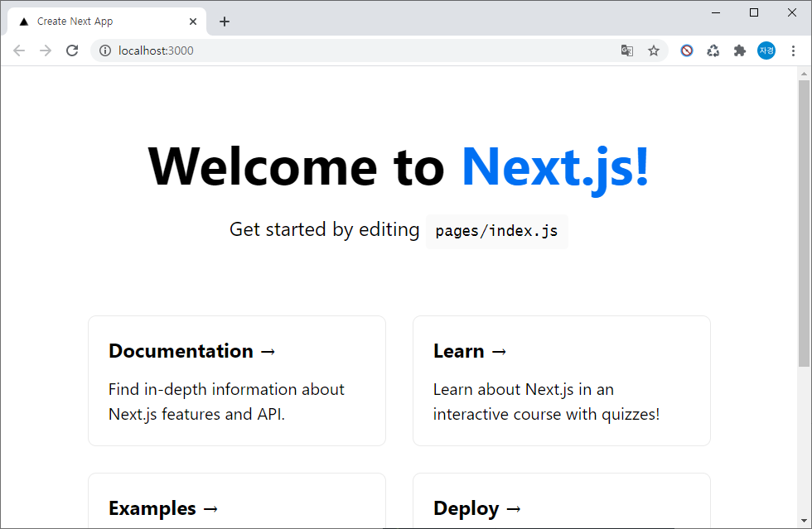Open the recycle-arrows extension icon
The height and width of the screenshot is (529, 812).
(713, 50)
